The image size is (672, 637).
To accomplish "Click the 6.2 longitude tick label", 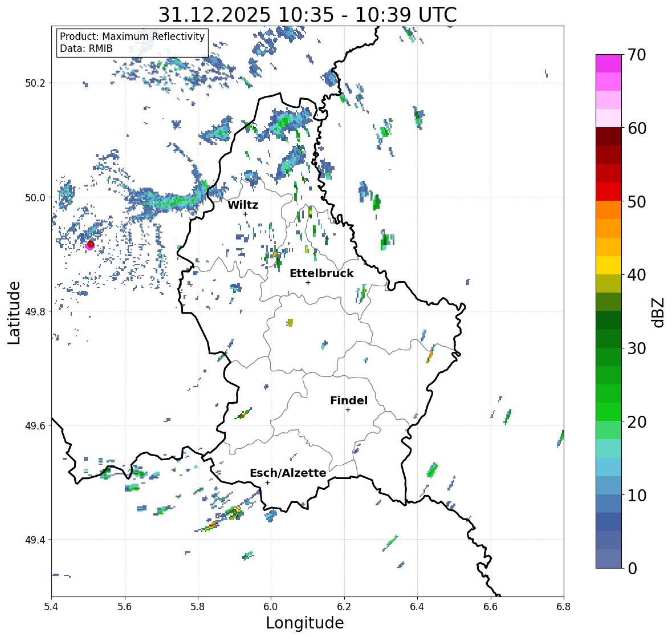I will tap(344, 607).
